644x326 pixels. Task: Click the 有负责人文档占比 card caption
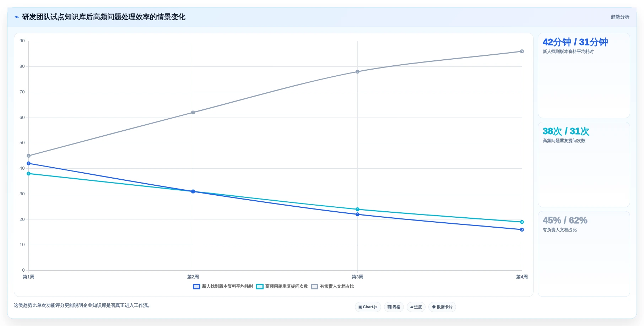(559, 230)
